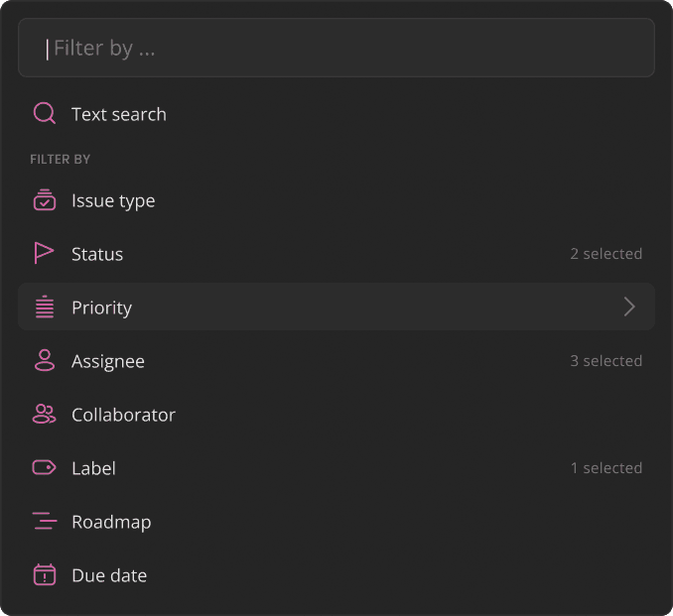Click the "1 selected" Label indicator

coord(606,468)
